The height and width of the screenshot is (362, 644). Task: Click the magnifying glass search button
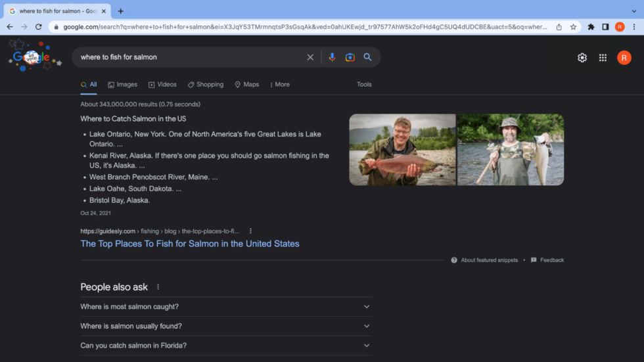(368, 57)
